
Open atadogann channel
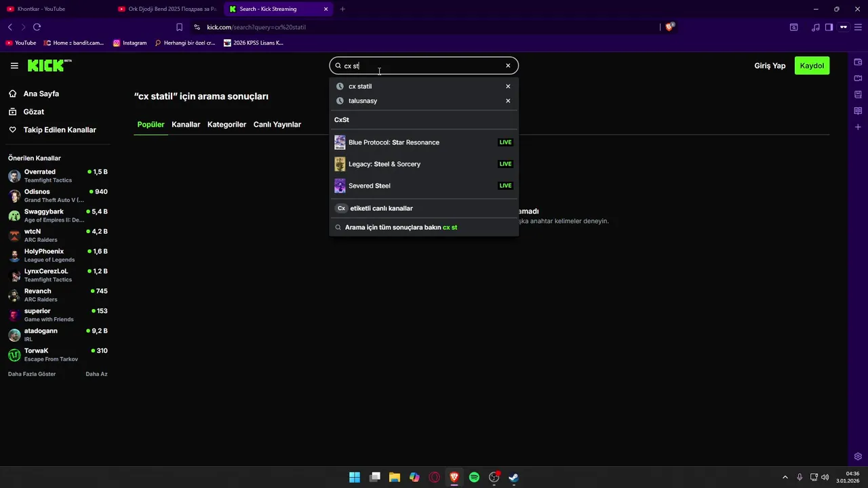(x=58, y=335)
